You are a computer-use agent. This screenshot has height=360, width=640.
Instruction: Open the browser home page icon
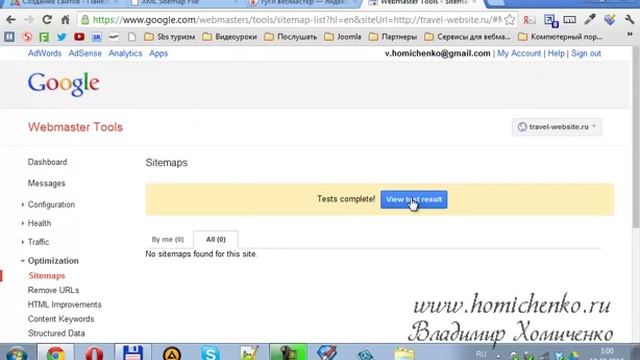[65, 20]
